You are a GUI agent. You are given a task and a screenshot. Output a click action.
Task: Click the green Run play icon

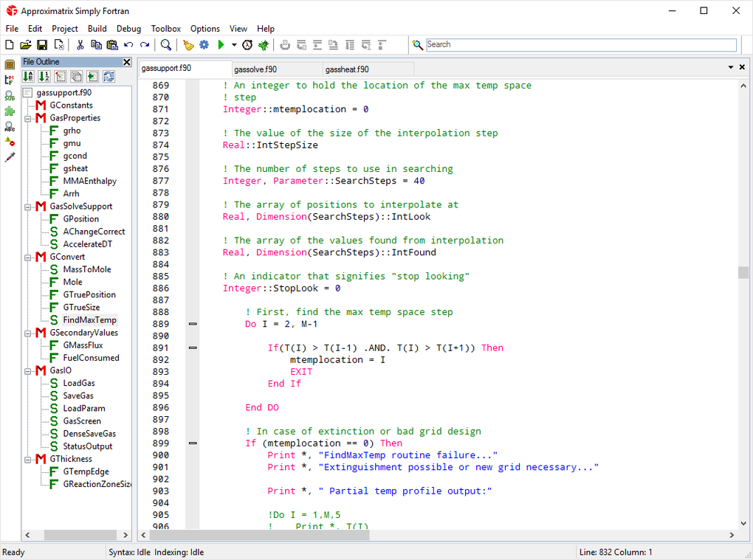[220, 45]
